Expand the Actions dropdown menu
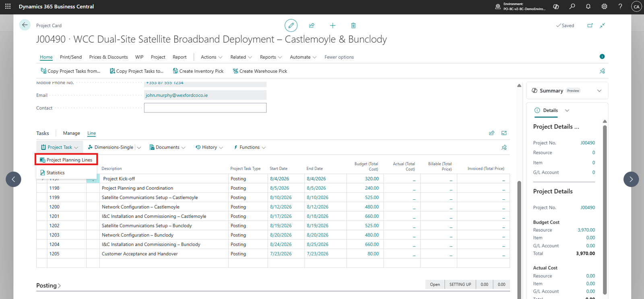The height and width of the screenshot is (299, 644). click(211, 57)
